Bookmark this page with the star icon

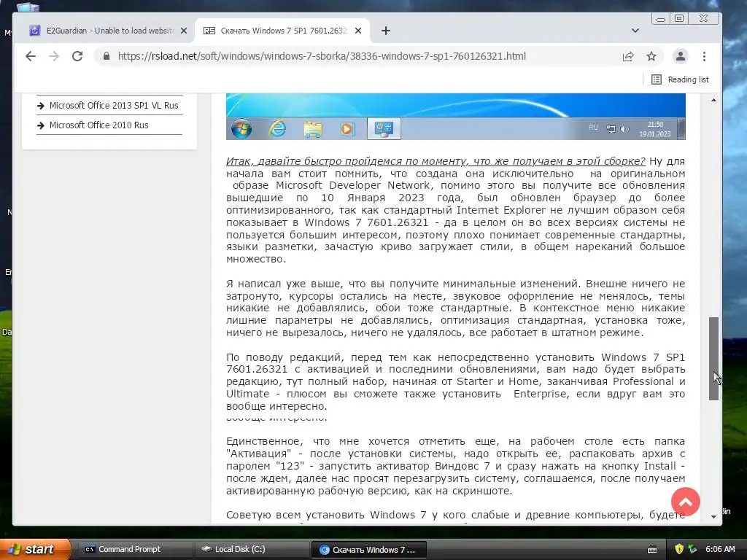(x=651, y=56)
